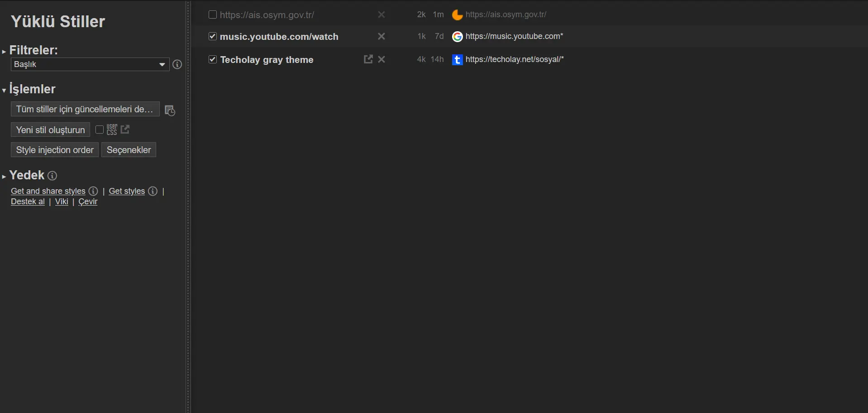This screenshot has width=868, height=413.
Task: Delete the ais.osym.gov.tr style
Action: [x=382, y=14]
